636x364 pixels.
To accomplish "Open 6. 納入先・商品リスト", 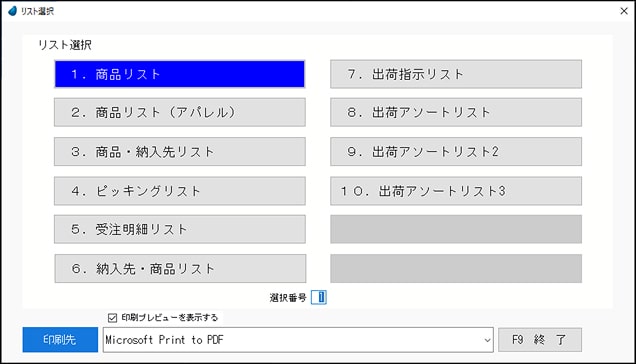I will (180, 269).
